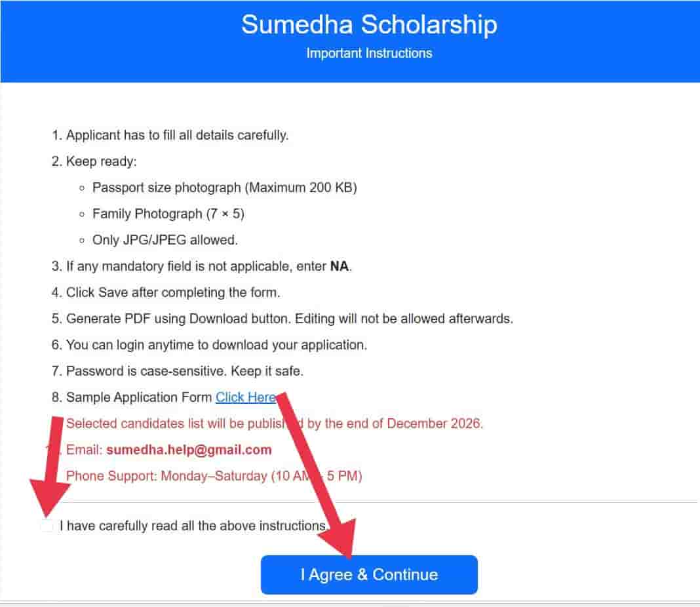
Task: Click the I Agree & Continue button
Action: (x=369, y=574)
